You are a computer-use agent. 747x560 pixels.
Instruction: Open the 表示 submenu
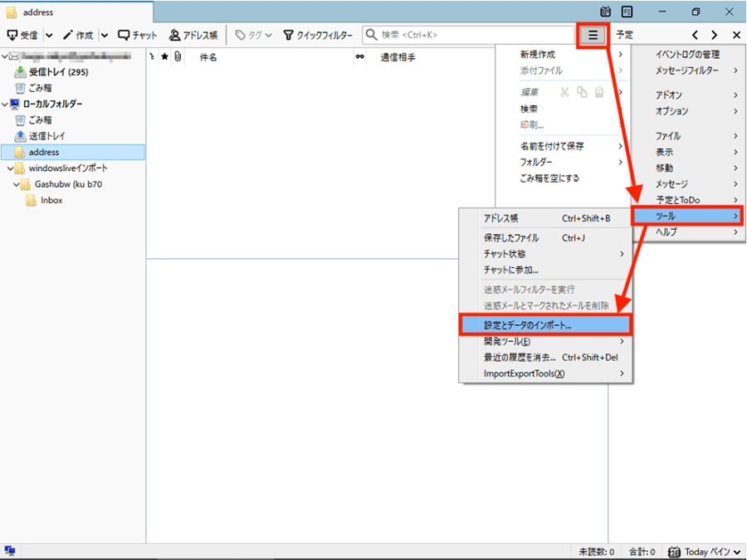689,152
